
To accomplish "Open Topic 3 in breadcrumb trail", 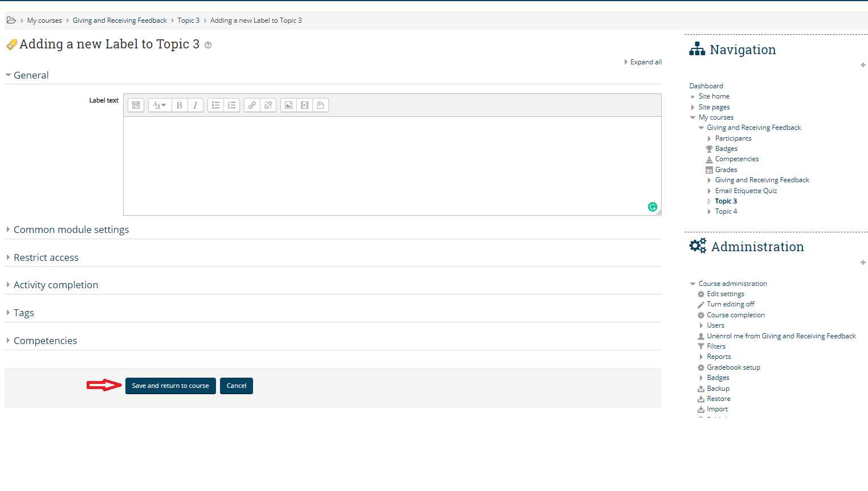I will [188, 21].
